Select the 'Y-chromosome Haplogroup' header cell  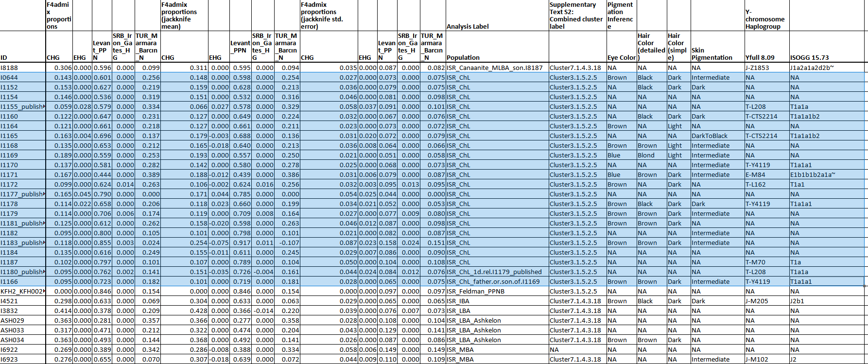click(x=766, y=16)
